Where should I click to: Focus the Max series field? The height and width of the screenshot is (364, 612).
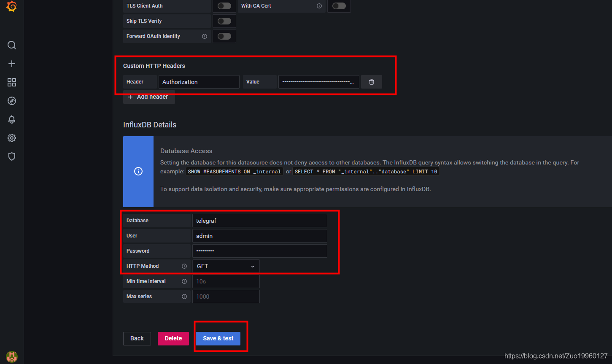(x=226, y=297)
